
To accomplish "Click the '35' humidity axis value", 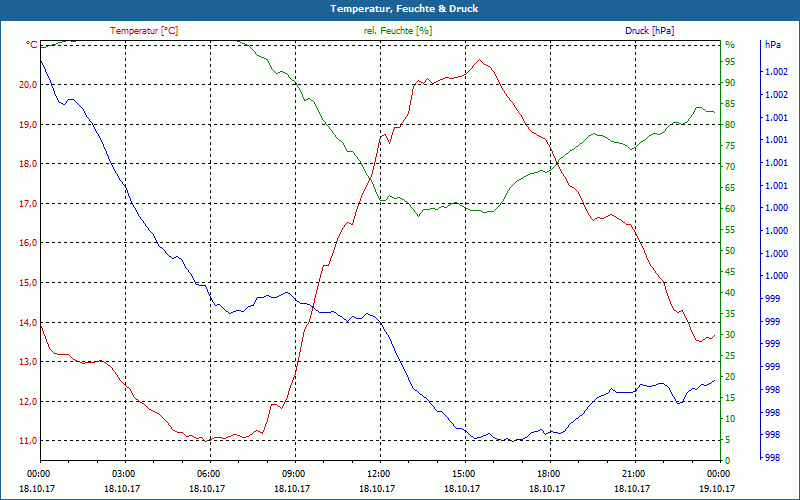I will (x=730, y=314).
